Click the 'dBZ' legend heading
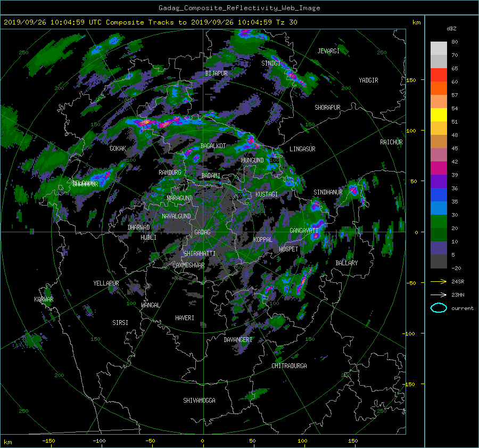The height and width of the screenshot is (448, 479). click(x=451, y=28)
